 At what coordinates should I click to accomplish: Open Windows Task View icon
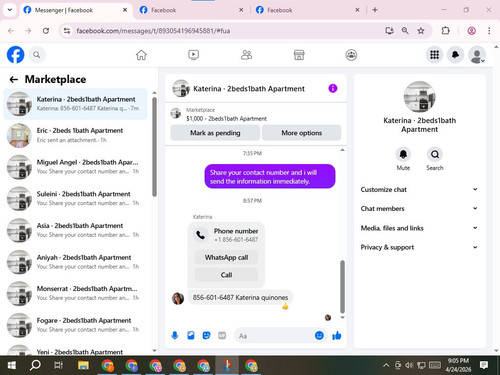click(59, 365)
